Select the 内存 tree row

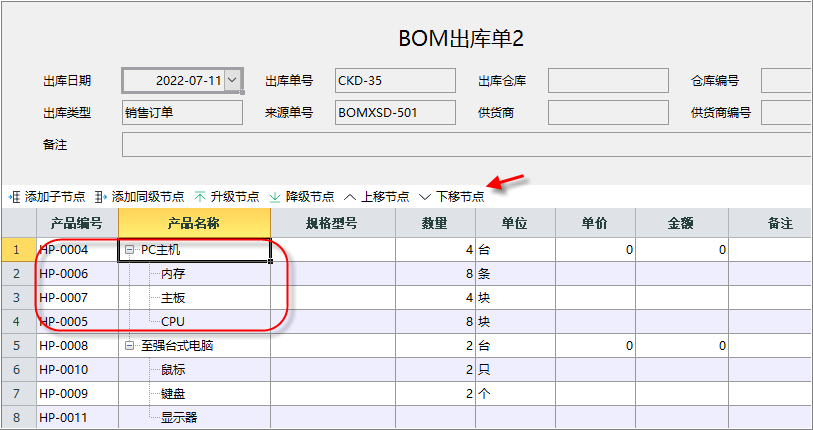pos(194,274)
